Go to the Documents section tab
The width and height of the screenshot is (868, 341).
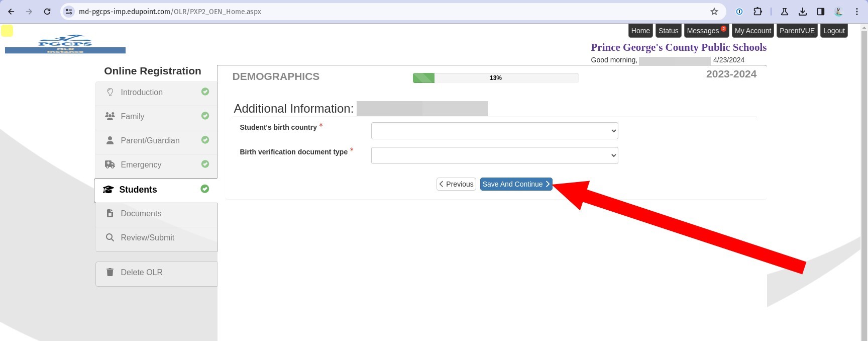tap(141, 214)
